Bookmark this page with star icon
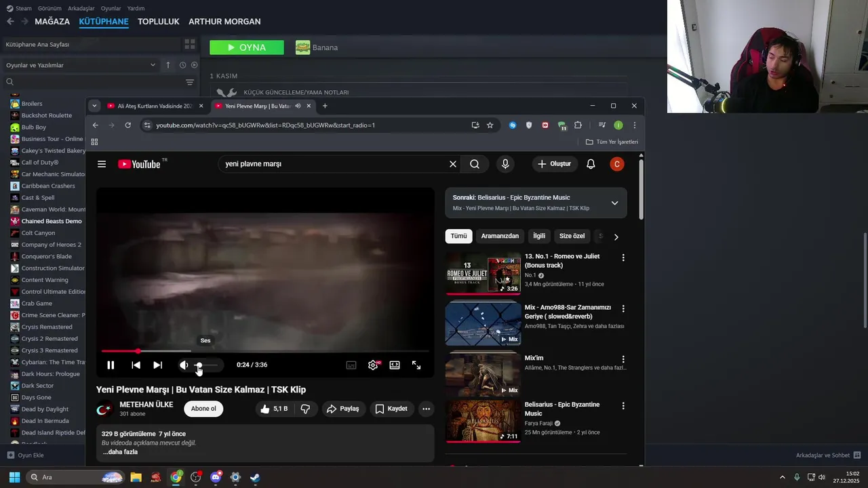The image size is (868, 488). click(x=490, y=125)
